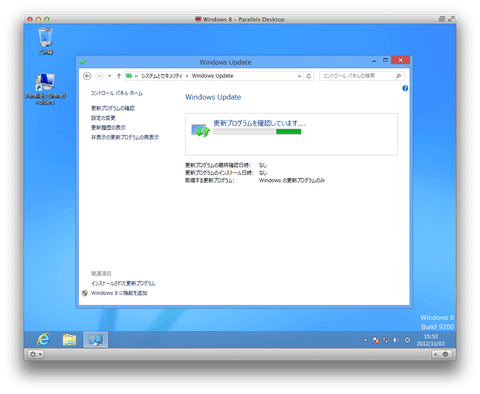Click the volume speaker tray icon
The height and width of the screenshot is (394, 480).
coord(396,340)
